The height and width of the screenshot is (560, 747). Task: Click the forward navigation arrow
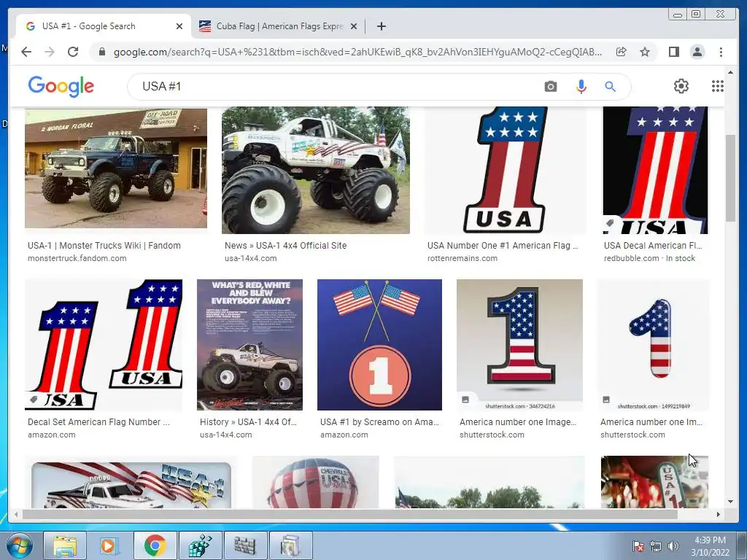(50, 52)
